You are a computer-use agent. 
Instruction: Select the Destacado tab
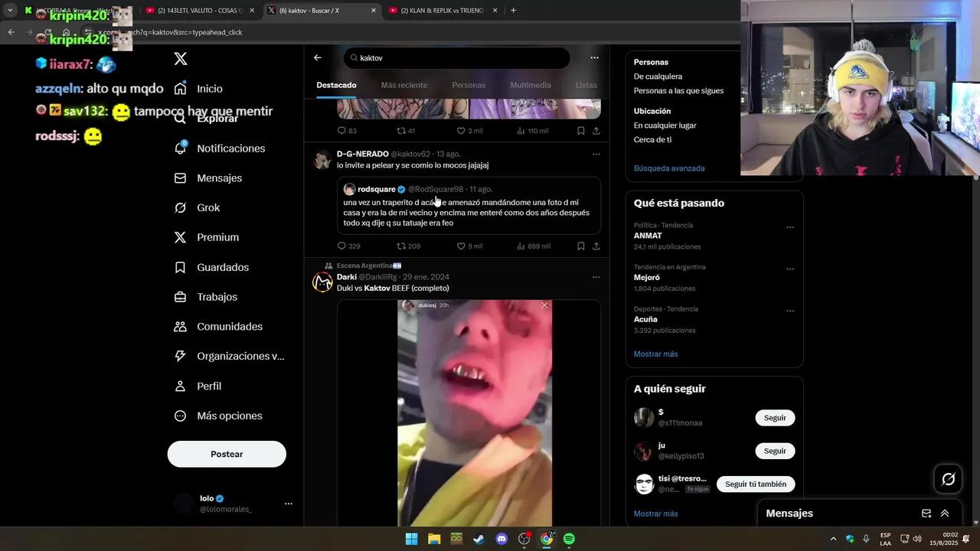click(x=336, y=85)
